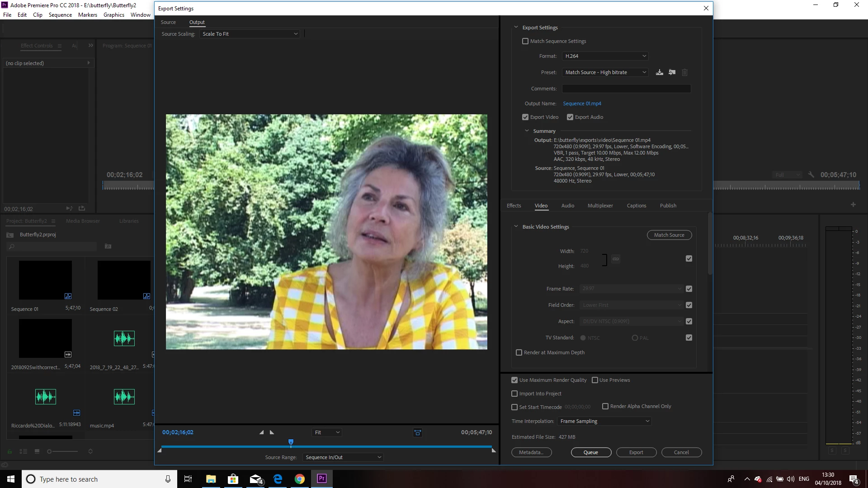Click the Sequence 01.mp4 output name link
The width and height of the screenshot is (868, 488).
click(582, 103)
